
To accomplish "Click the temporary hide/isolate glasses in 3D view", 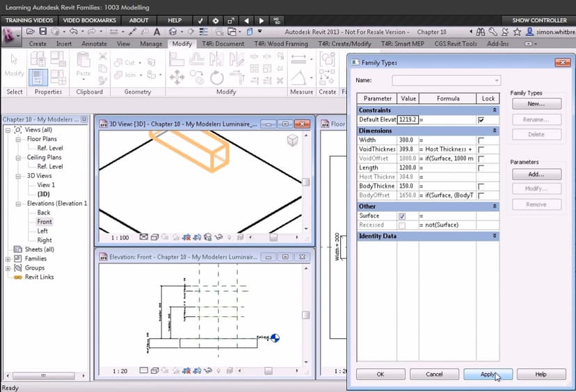I will click(x=218, y=238).
